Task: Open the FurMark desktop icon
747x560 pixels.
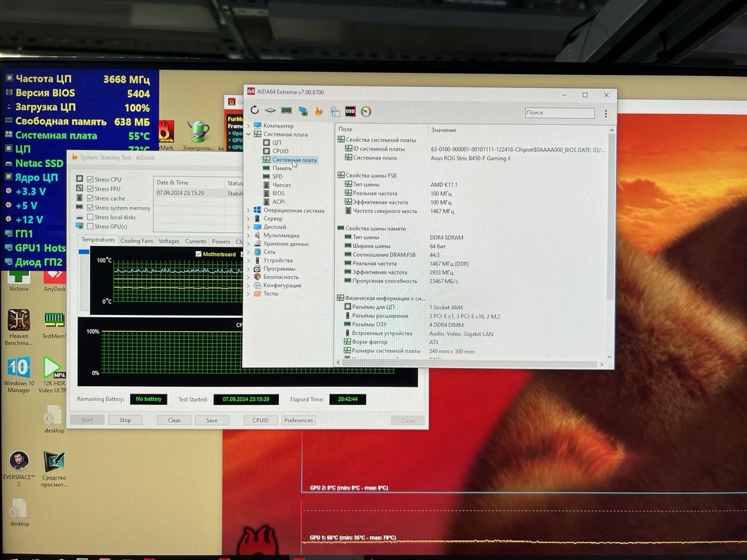Action: click(166, 135)
